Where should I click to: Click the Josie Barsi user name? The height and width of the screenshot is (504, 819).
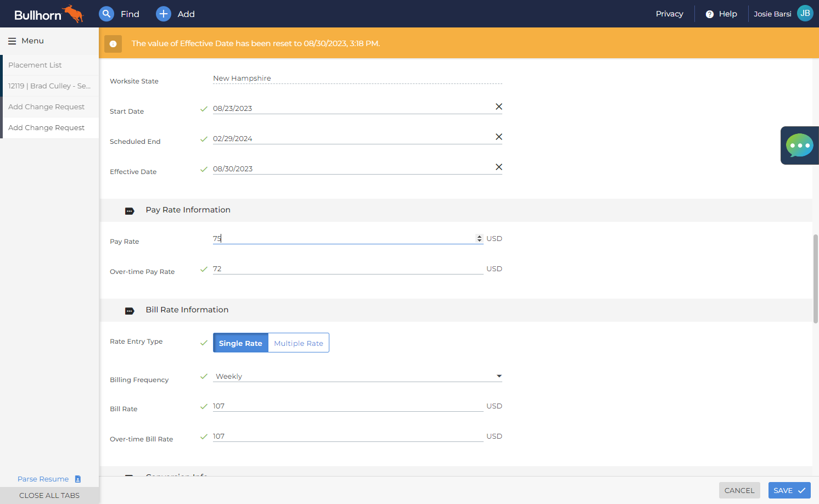[x=772, y=14]
